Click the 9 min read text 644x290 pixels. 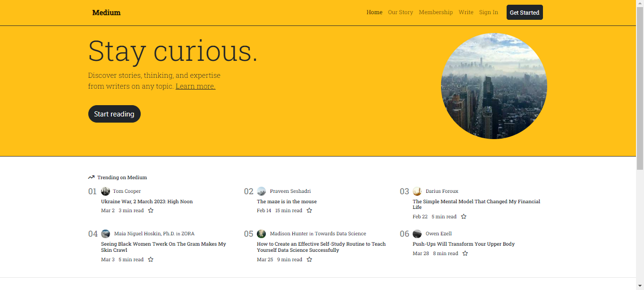click(289, 259)
